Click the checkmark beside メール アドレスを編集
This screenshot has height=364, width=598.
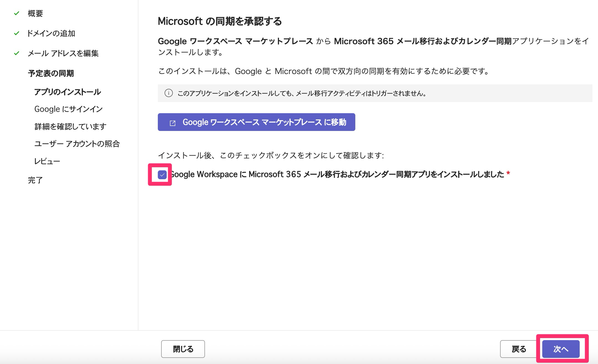(x=17, y=53)
